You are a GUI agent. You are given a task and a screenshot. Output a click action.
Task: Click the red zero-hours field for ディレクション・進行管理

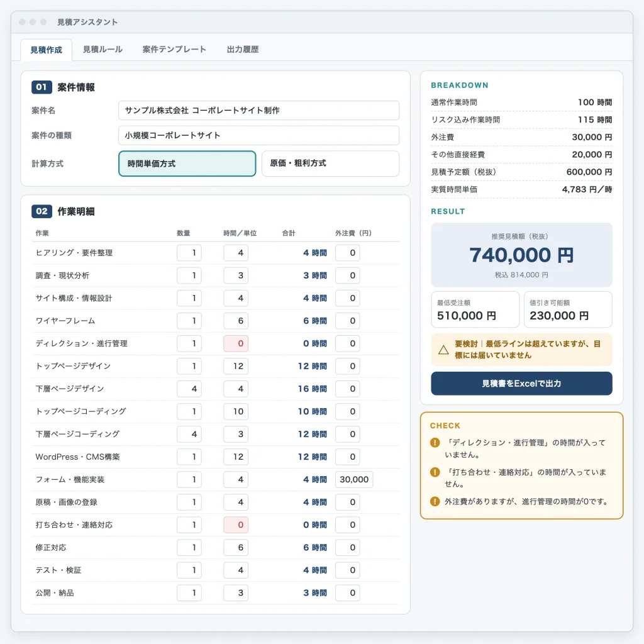[x=236, y=343]
